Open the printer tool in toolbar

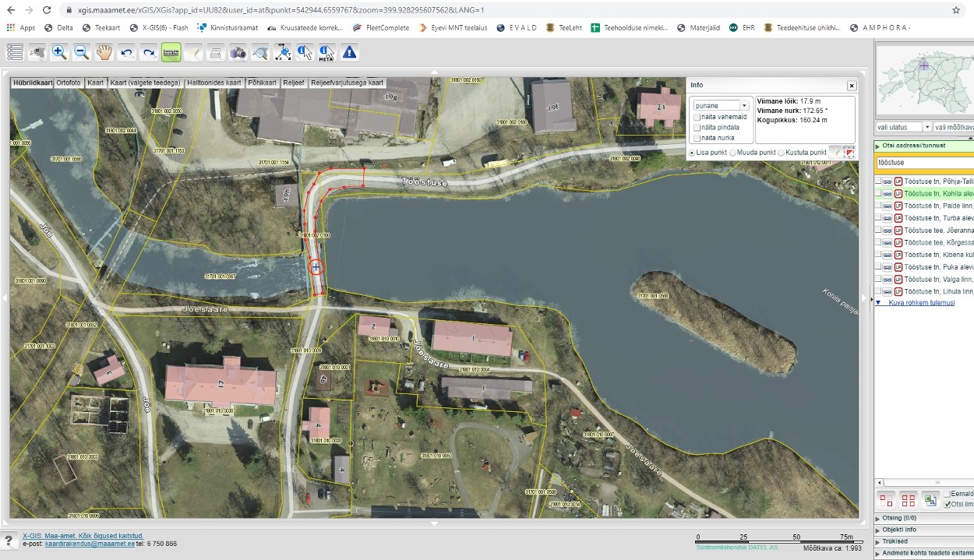coord(216,52)
